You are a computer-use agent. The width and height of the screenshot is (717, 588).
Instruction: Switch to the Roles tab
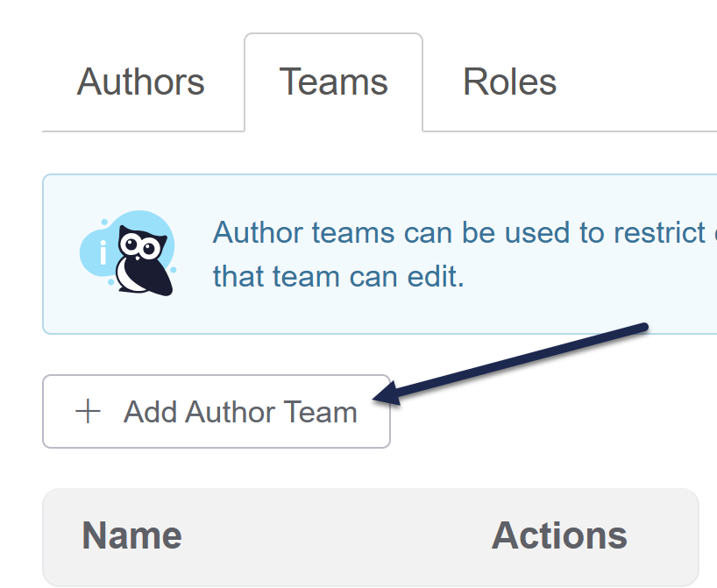509,82
